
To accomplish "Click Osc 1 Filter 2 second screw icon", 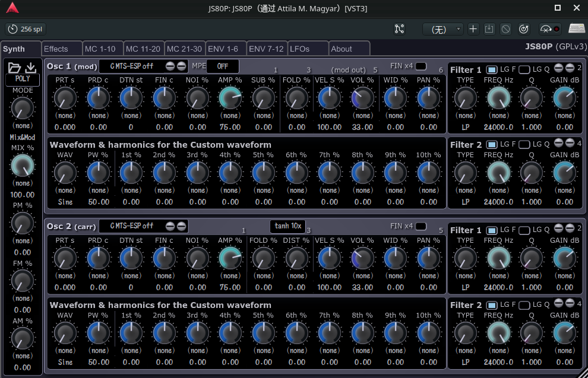I will click(x=570, y=143).
